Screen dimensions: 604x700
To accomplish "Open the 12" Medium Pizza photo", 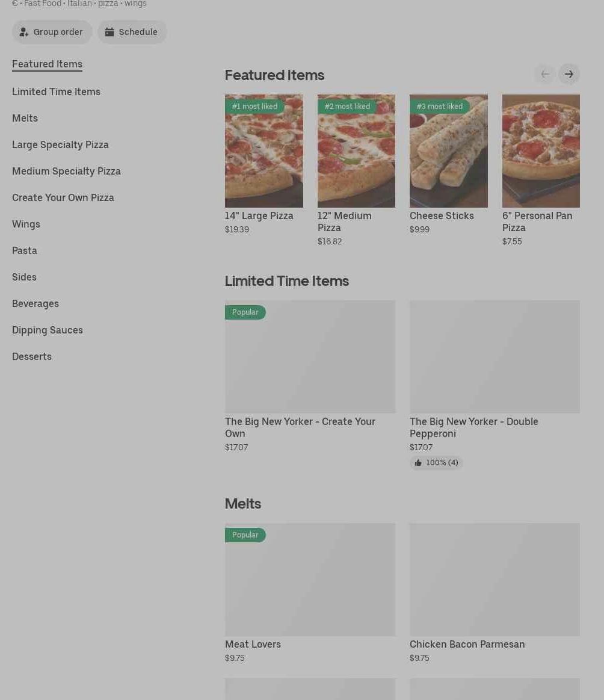I will click(x=356, y=151).
